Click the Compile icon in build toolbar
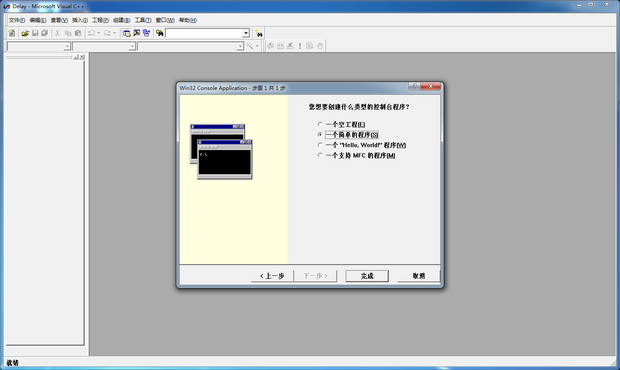Image resolution: width=620 pixels, height=370 pixels. (x=270, y=46)
